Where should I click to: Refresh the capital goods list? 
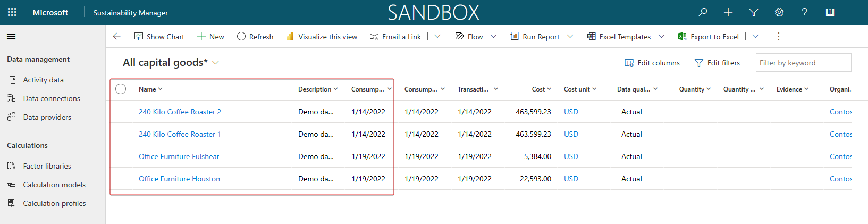pyautogui.click(x=255, y=37)
